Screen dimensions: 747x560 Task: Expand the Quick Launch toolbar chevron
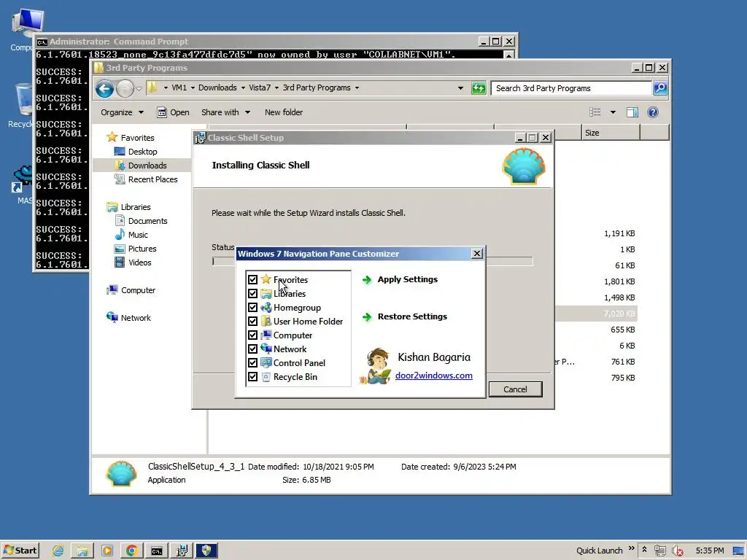(632, 548)
